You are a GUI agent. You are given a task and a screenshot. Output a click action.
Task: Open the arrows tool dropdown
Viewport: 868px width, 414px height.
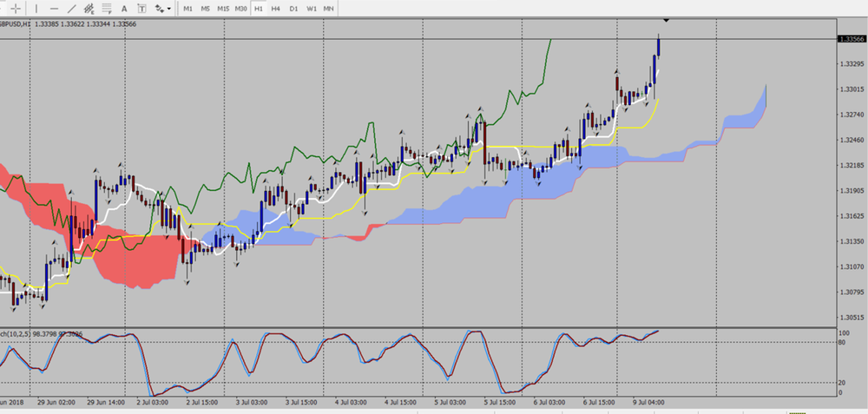tap(169, 9)
